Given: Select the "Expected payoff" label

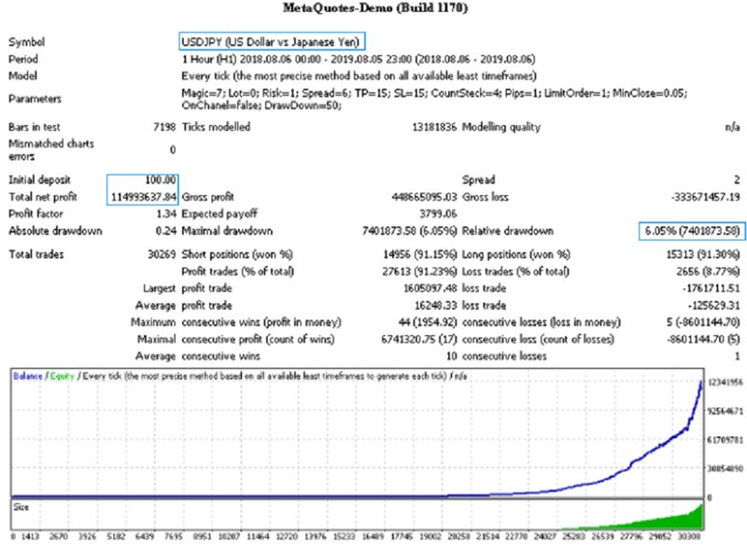Looking at the screenshot, I should (x=219, y=214).
